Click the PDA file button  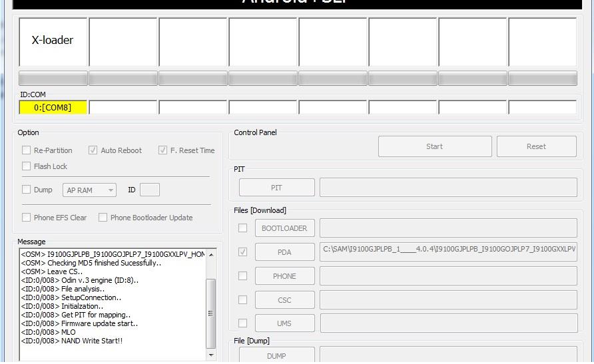tap(284, 252)
